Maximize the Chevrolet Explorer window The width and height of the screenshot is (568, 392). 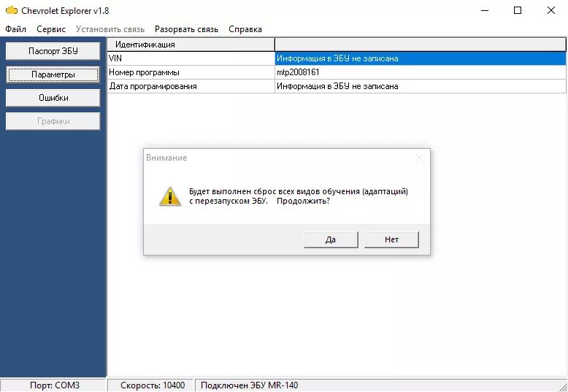[x=518, y=10]
